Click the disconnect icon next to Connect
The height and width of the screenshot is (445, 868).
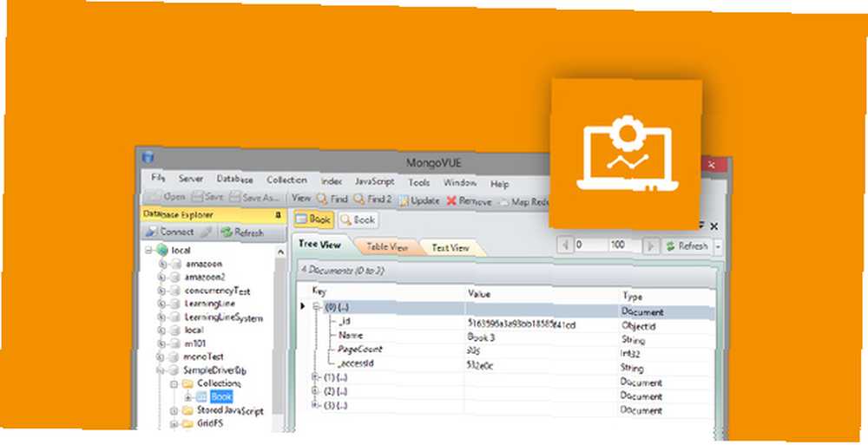(206, 232)
